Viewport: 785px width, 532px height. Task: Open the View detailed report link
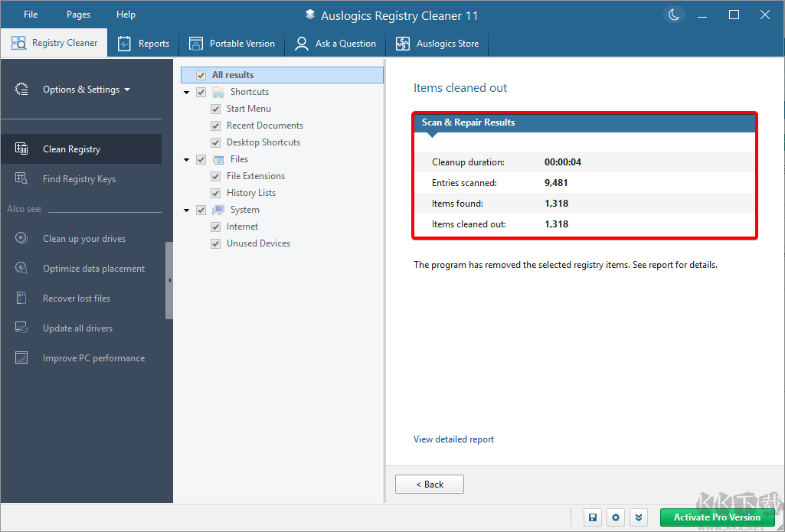tap(453, 439)
